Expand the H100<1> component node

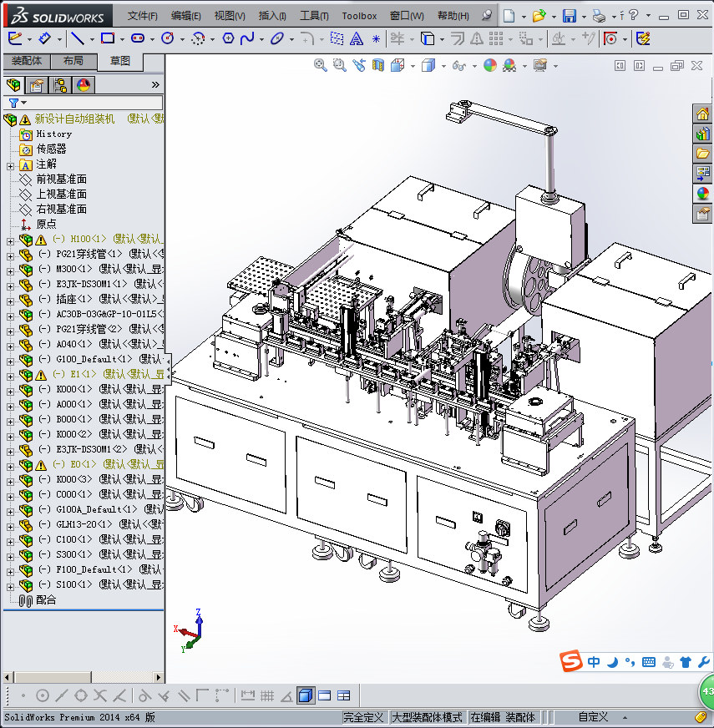tap(11, 240)
